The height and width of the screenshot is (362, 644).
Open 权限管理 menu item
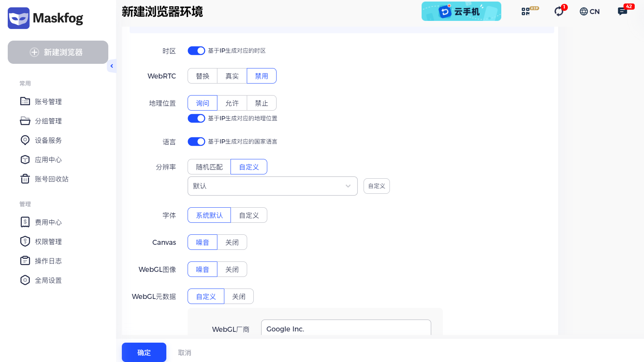pyautogui.click(x=48, y=242)
